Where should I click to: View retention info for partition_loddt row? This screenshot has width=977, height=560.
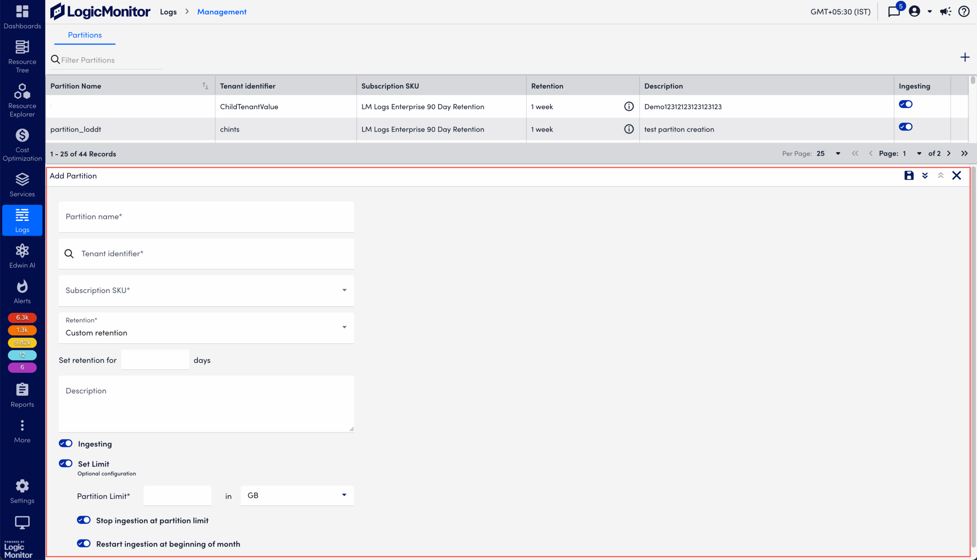click(629, 129)
